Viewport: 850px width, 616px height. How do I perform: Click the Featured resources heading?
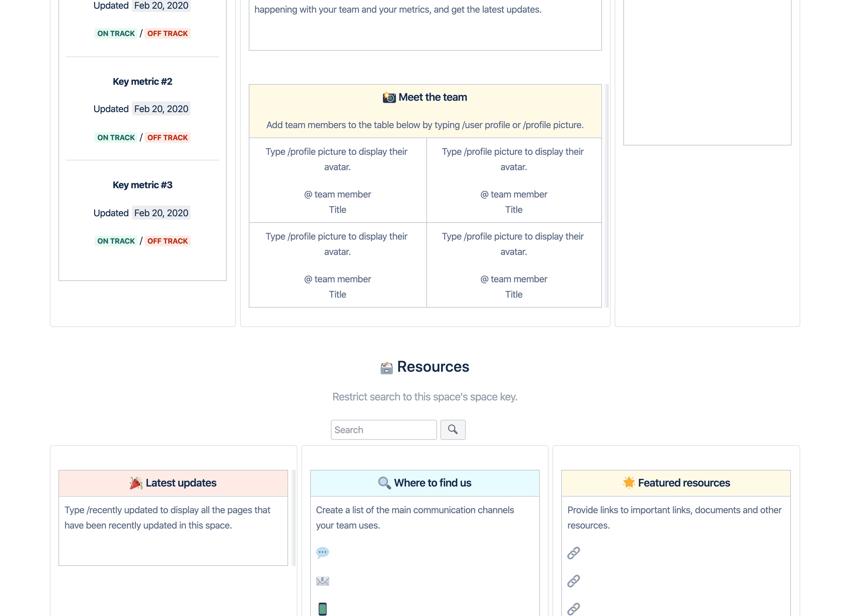coord(684,483)
